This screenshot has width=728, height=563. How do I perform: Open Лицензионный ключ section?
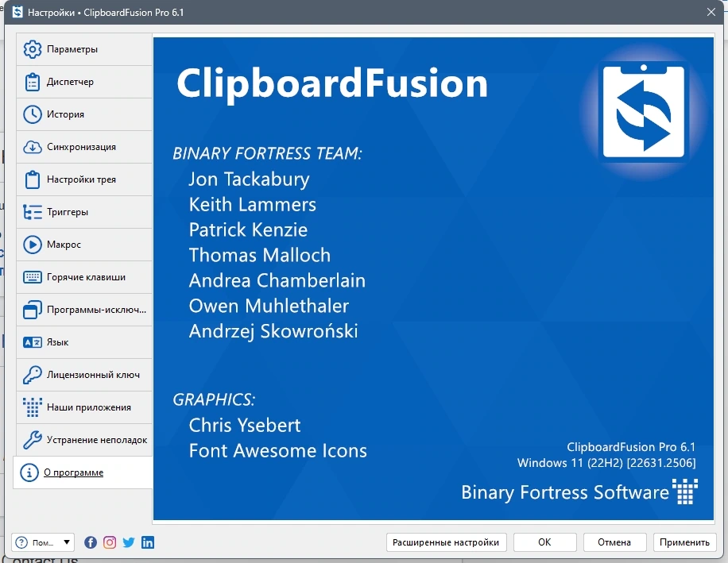point(84,375)
